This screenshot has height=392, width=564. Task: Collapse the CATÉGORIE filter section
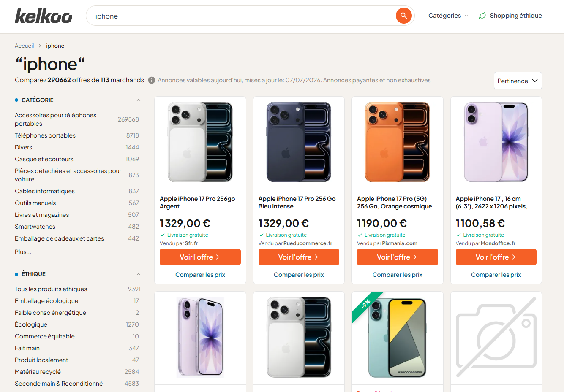[x=138, y=100]
